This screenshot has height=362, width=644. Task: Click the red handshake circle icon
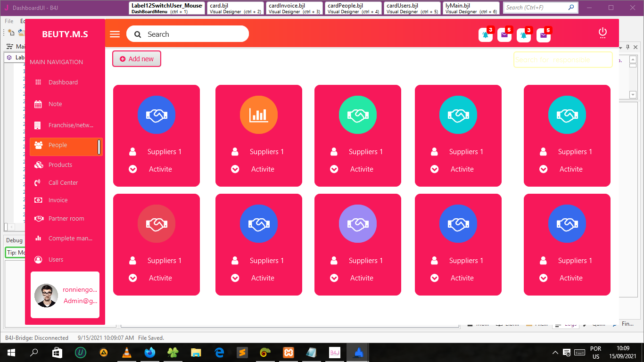pos(157,224)
